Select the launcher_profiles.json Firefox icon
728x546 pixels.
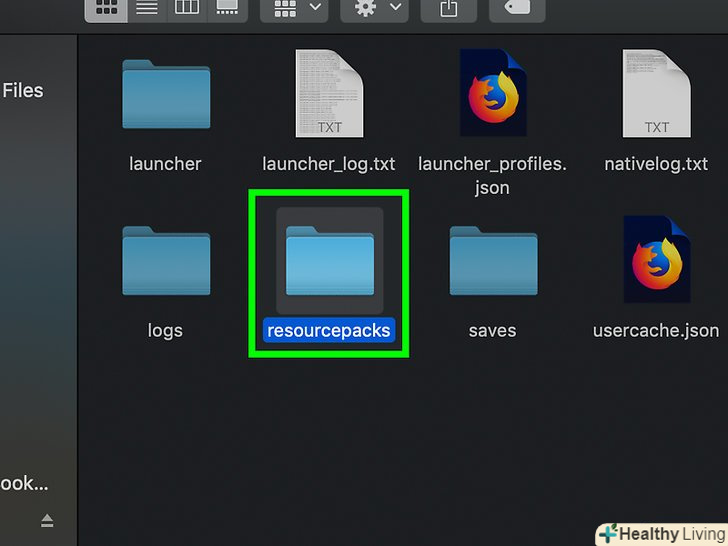pyautogui.click(x=492, y=93)
